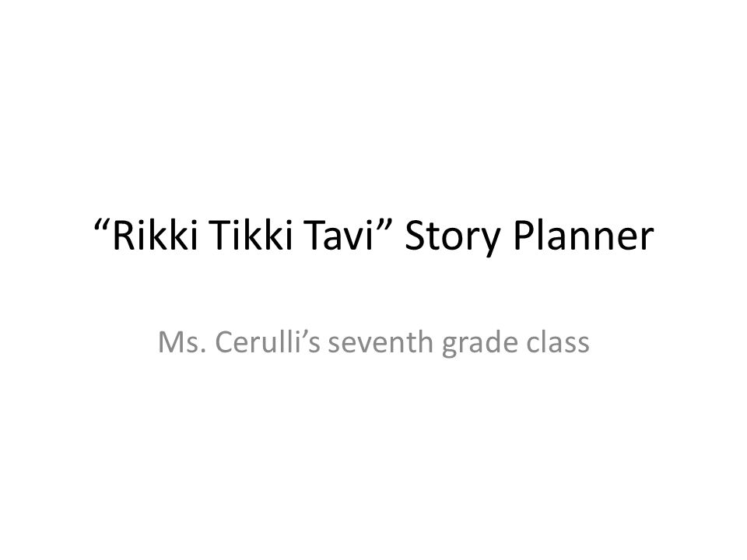Viewport: 747px width, 560px height.
Task: Click the capital letter P in Planner
Action: click(524, 236)
